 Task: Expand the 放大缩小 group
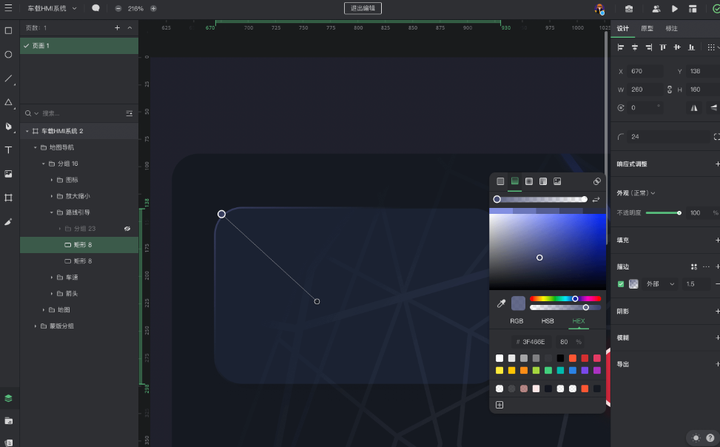[51, 196]
